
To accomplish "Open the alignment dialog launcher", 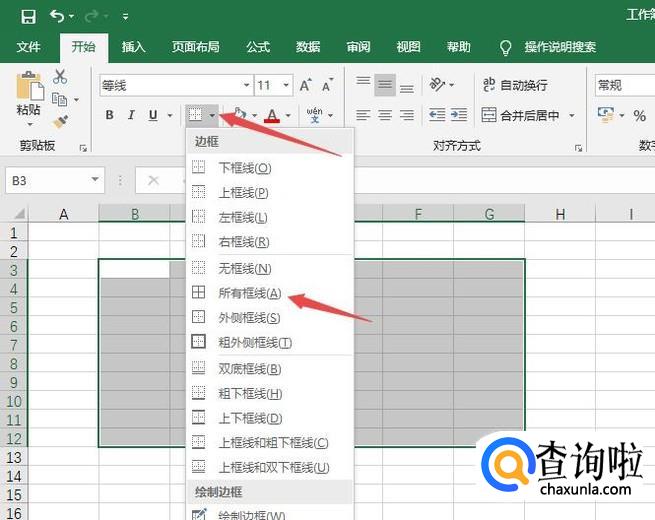I will point(579,148).
